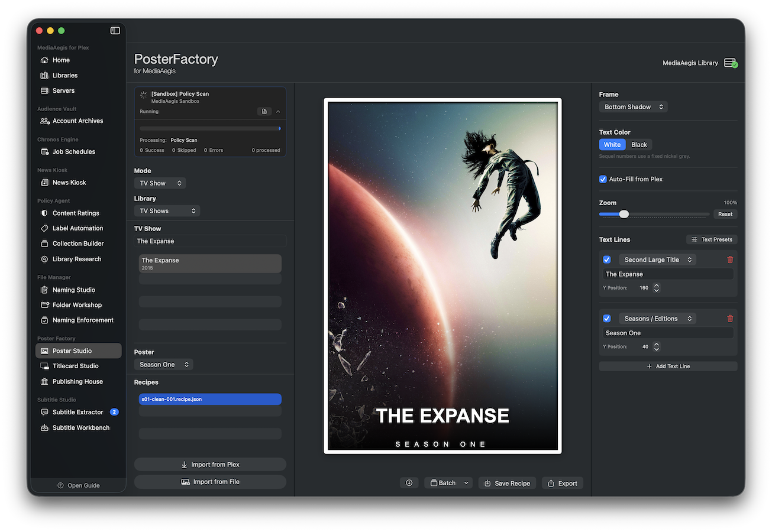This screenshot has height=532, width=772.
Task: Open the Second Large Title style dropdown
Action: tap(657, 260)
